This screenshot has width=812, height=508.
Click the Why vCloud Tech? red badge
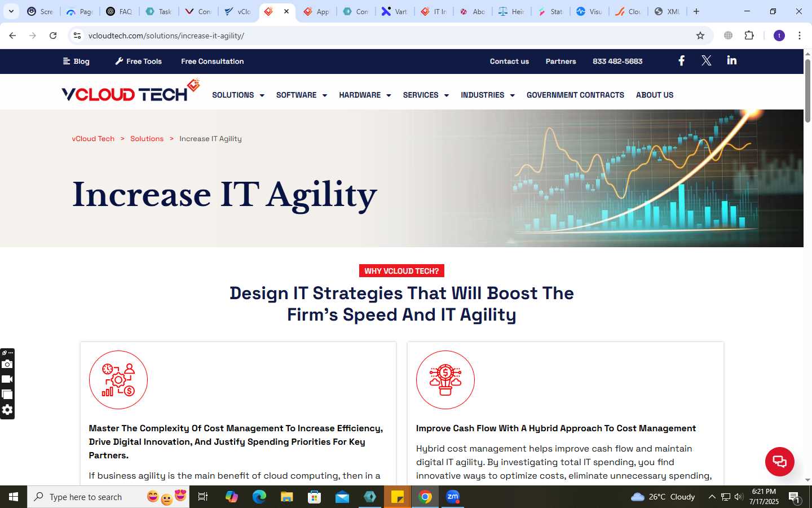tap(401, 271)
